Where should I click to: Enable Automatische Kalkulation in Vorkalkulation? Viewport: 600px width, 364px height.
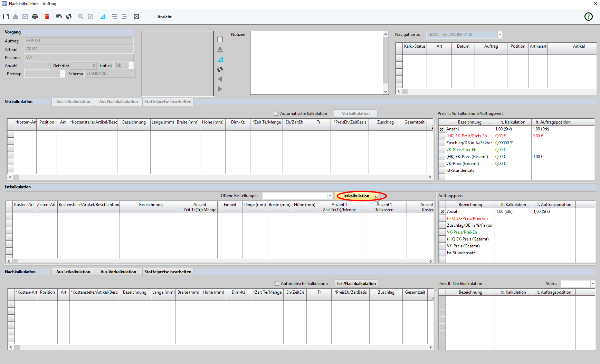point(276,114)
